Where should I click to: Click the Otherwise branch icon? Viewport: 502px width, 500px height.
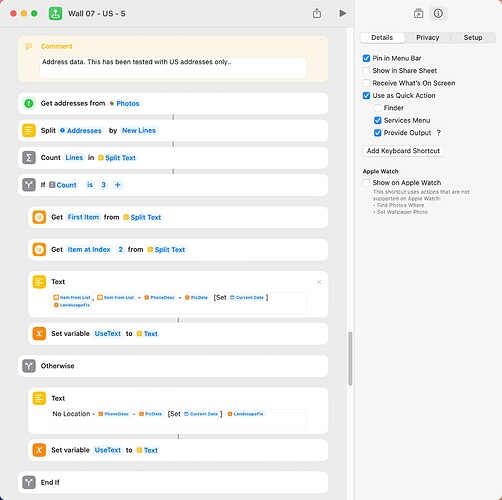click(29, 366)
